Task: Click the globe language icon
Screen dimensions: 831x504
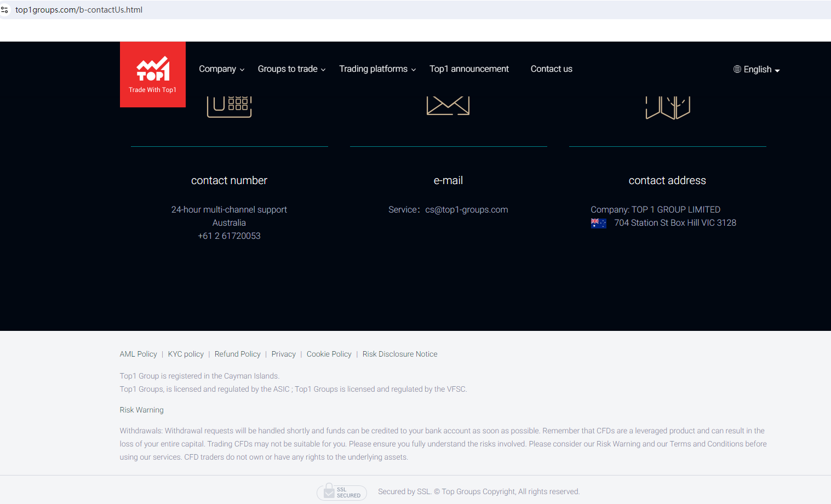Action: click(x=737, y=69)
